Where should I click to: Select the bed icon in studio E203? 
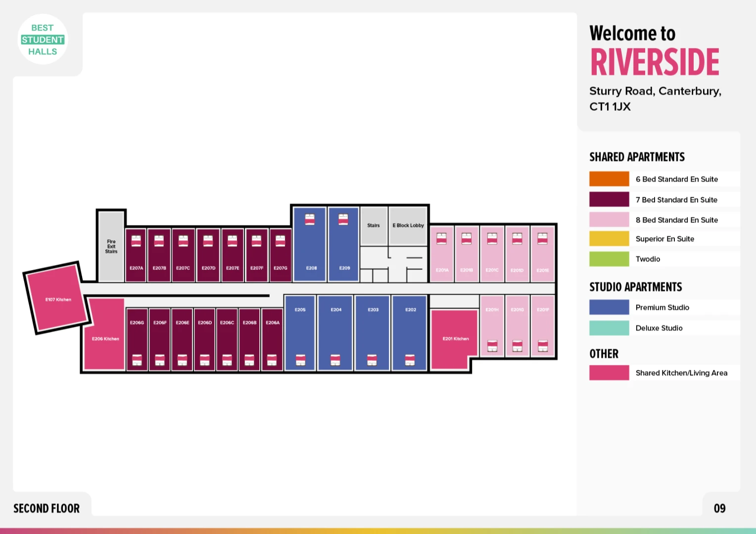(x=372, y=360)
